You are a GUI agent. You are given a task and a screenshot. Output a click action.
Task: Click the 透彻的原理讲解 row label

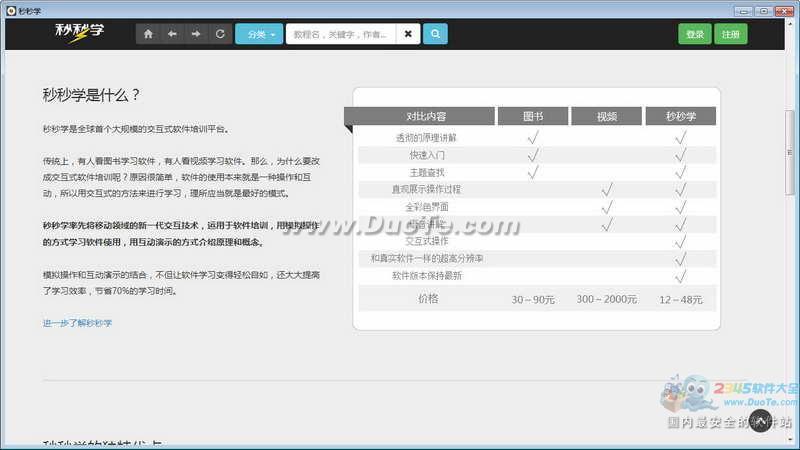tap(426, 138)
